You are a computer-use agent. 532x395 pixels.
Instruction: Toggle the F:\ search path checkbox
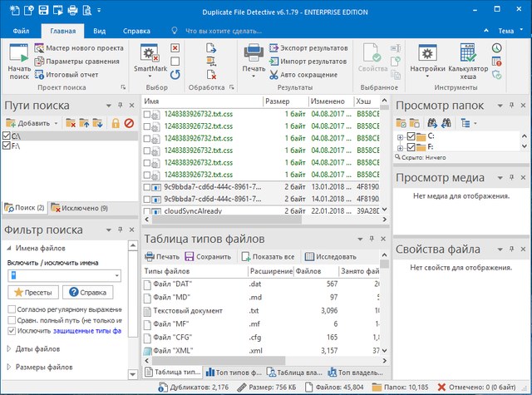7,146
